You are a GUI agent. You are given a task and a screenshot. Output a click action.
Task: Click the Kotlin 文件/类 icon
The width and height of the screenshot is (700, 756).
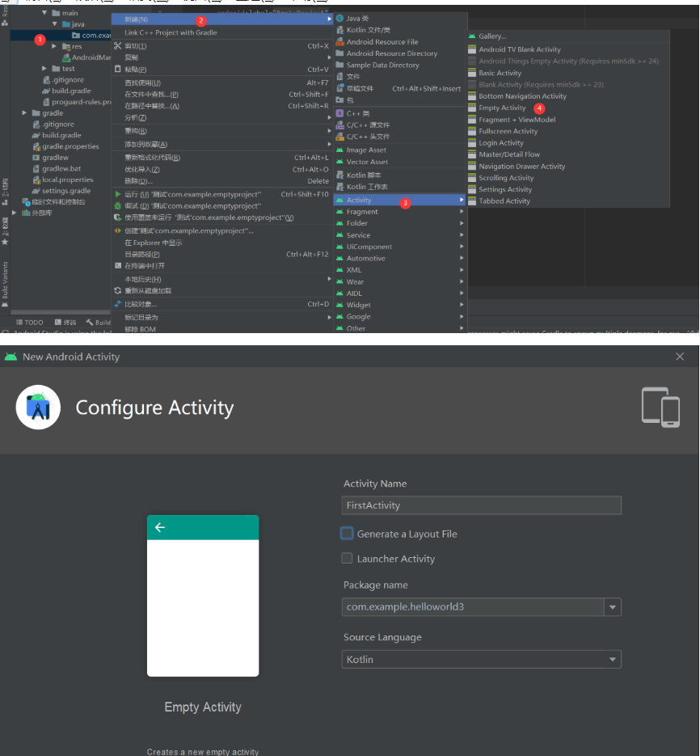tap(339, 30)
